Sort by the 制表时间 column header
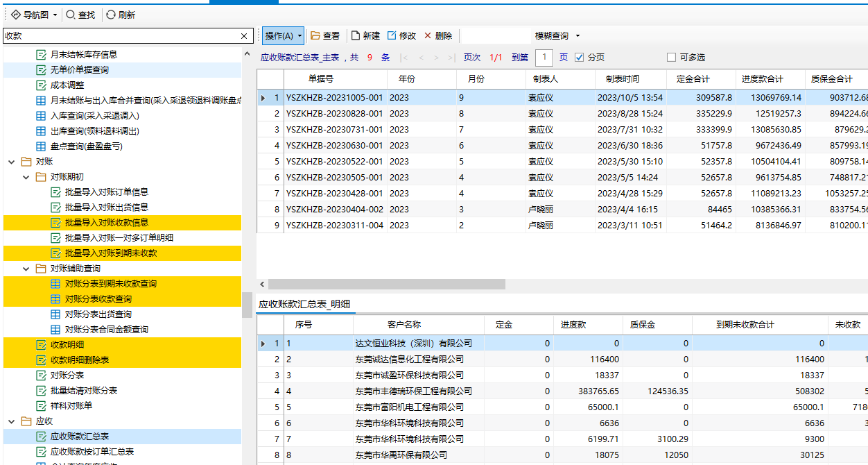The height and width of the screenshot is (465, 868). pyautogui.click(x=631, y=79)
